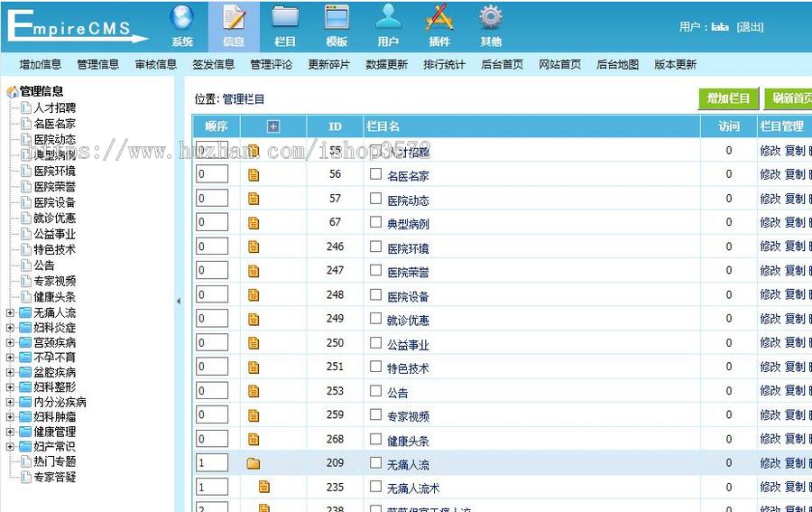Click the page icon in row 典型病例
This screenshot has width=812, height=512.
click(x=254, y=223)
